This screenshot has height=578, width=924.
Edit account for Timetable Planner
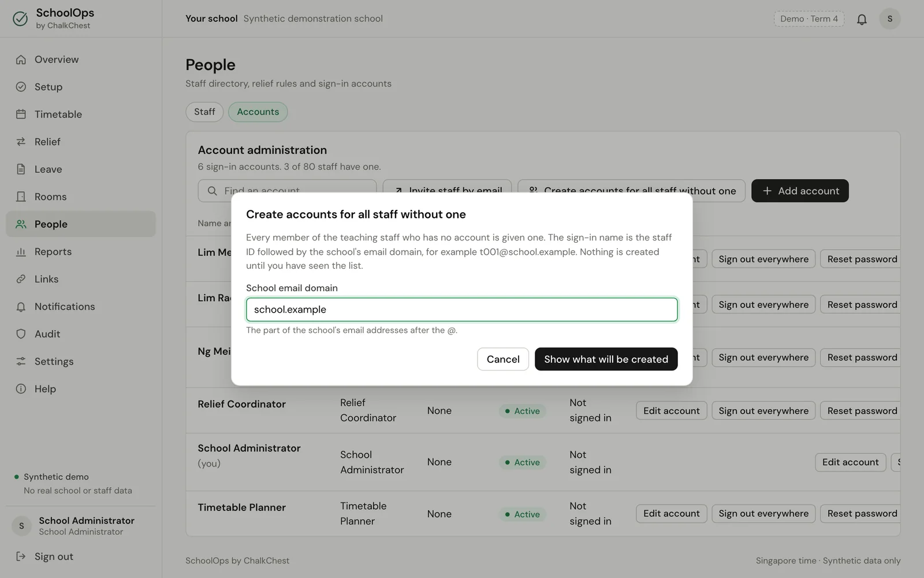[x=672, y=513]
